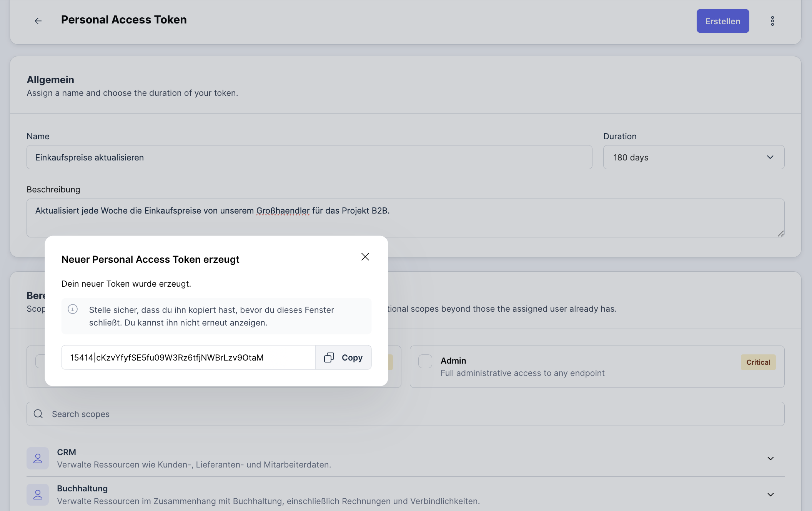812x511 pixels.
Task: Click the magnifier icon in Search scopes
Action: pyautogui.click(x=38, y=414)
